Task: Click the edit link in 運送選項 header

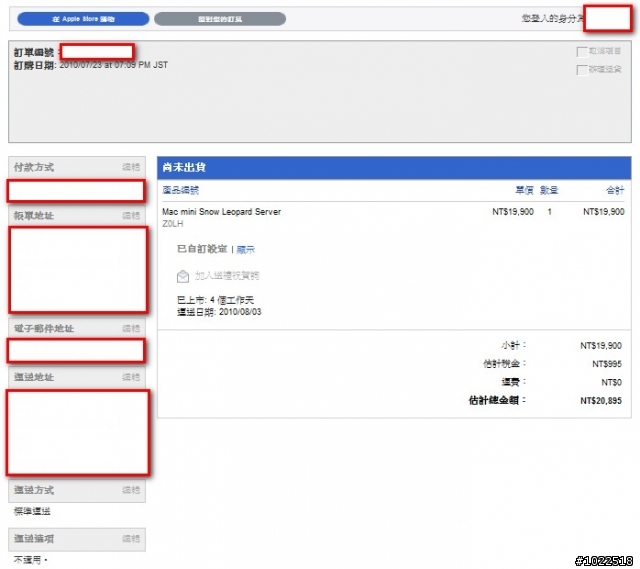Action: (x=131, y=539)
